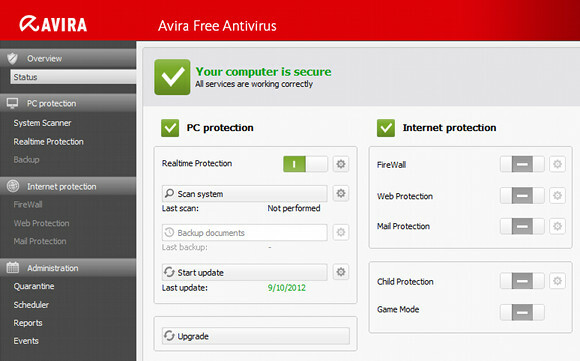This screenshot has height=361, width=580.
Task: Toggle the Web Protection switch
Action: click(x=522, y=195)
